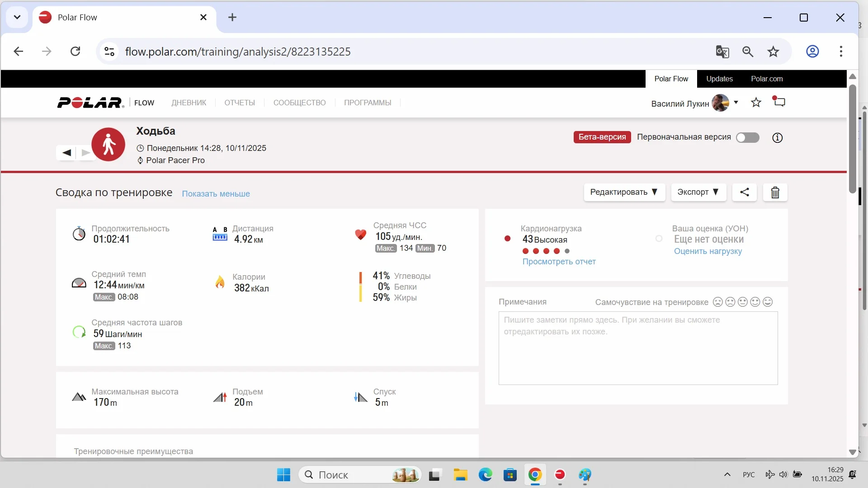Image resolution: width=868 pixels, height=488 pixels.
Task: Go to previous training session arrow
Action: pyautogui.click(x=66, y=153)
